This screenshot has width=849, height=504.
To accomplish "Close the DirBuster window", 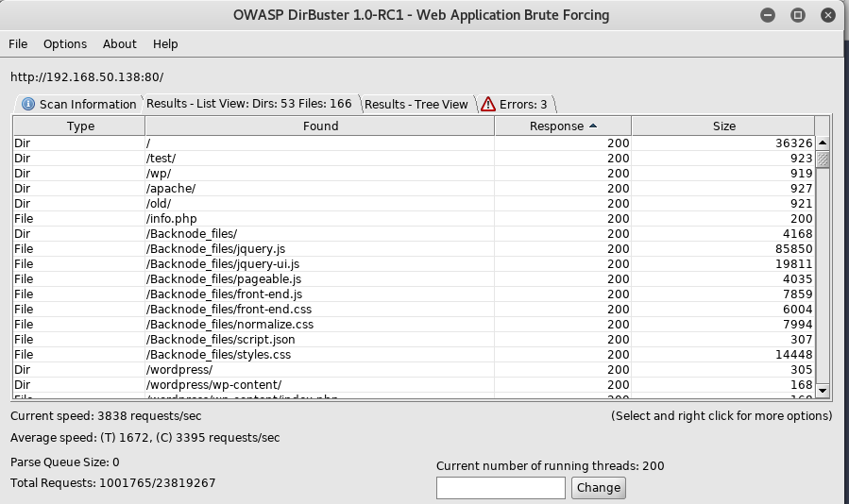I will tap(828, 15).
